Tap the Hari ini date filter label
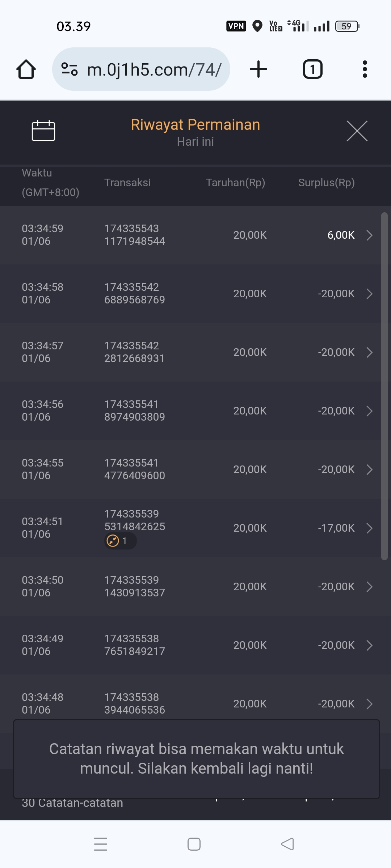Viewport: 391px width, 868px height. point(195,142)
